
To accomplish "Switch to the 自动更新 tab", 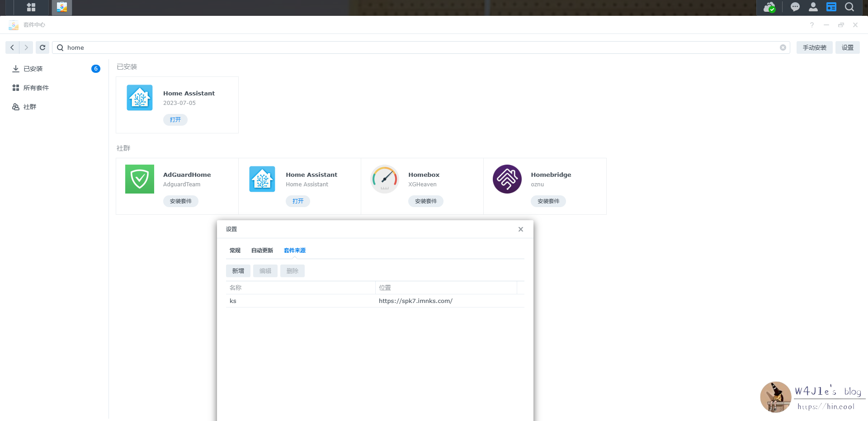I will (x=262, y=251).
